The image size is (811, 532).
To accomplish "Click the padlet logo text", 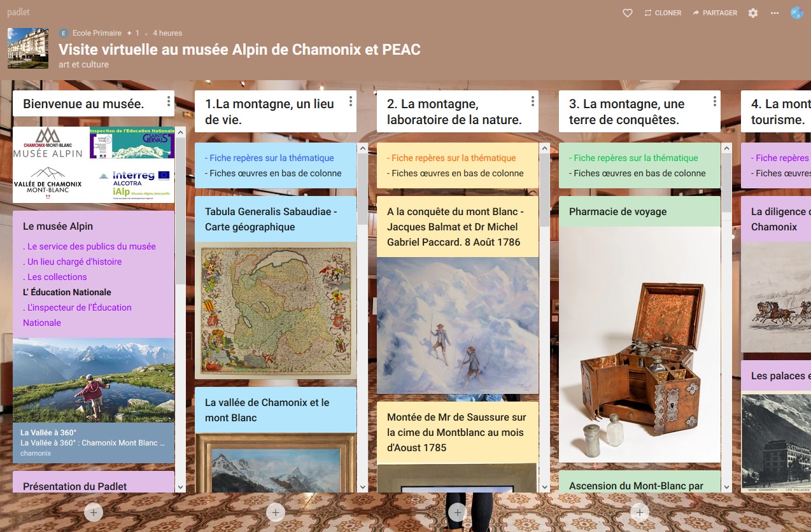I will 18,12.
